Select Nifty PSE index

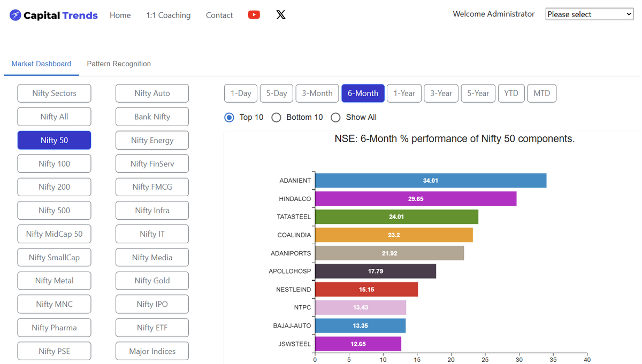[54, 351]
